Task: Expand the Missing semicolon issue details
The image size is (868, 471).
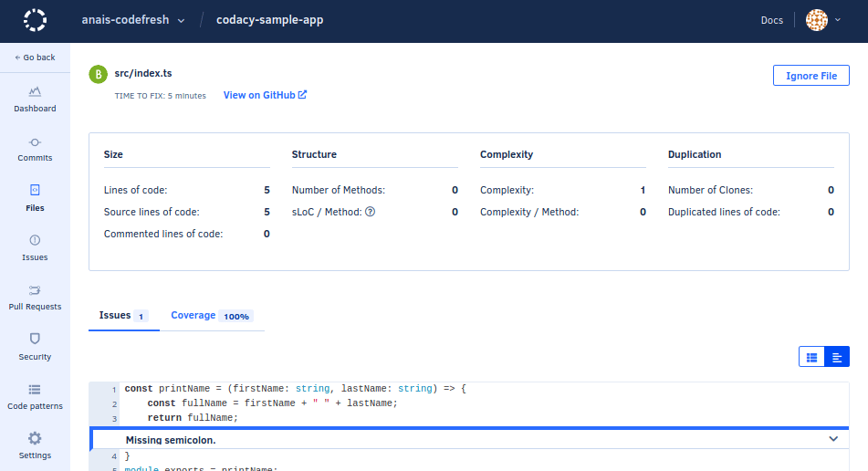Action: coord(832,439)
